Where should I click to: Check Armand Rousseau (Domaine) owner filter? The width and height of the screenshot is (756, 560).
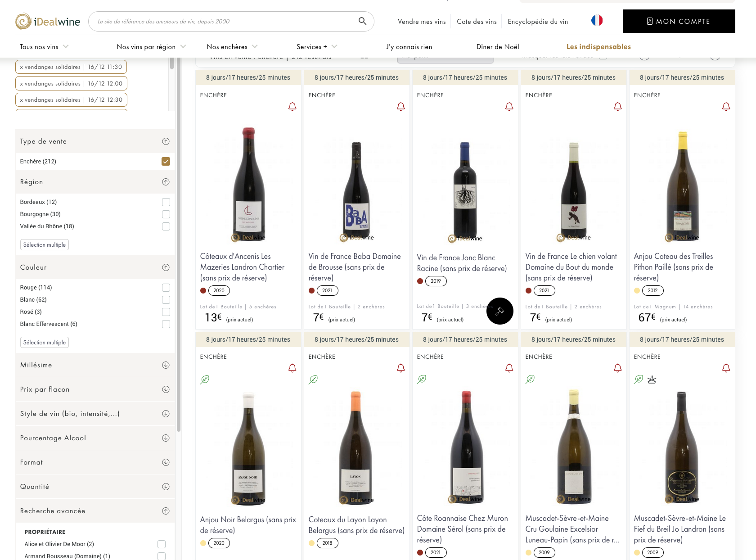pyautogui.click(x=162, y=556)
